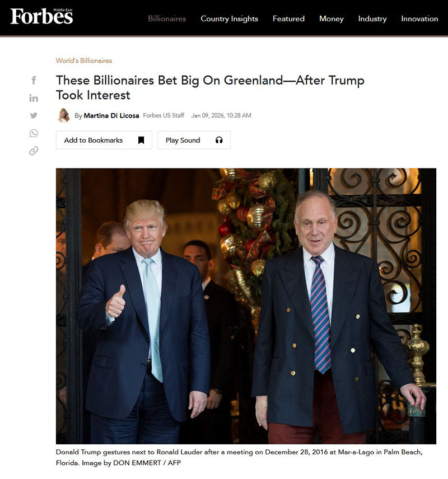Click Add to Bookmarks button
This screenshot has width=448, height=479.
(x=104, y=140)
